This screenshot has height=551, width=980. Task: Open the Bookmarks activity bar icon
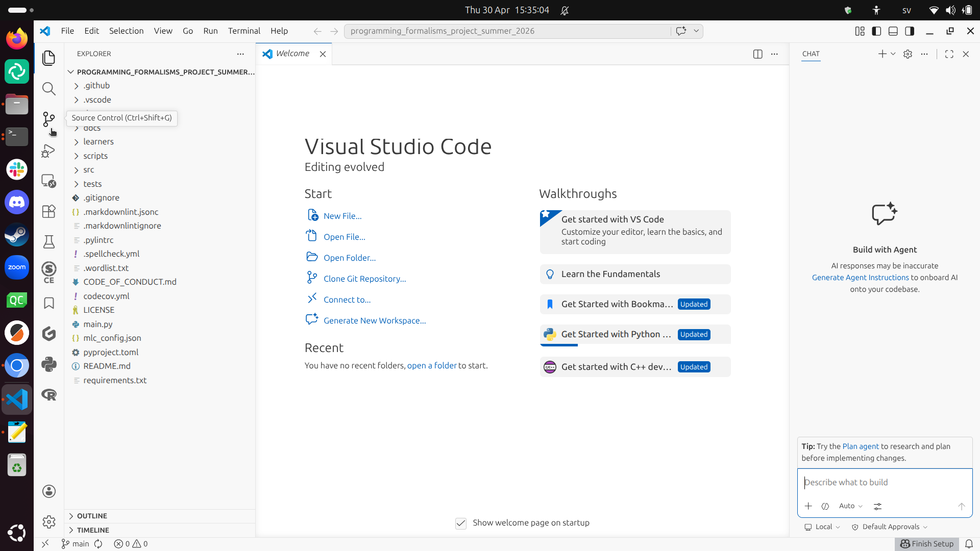click(49, 303)
